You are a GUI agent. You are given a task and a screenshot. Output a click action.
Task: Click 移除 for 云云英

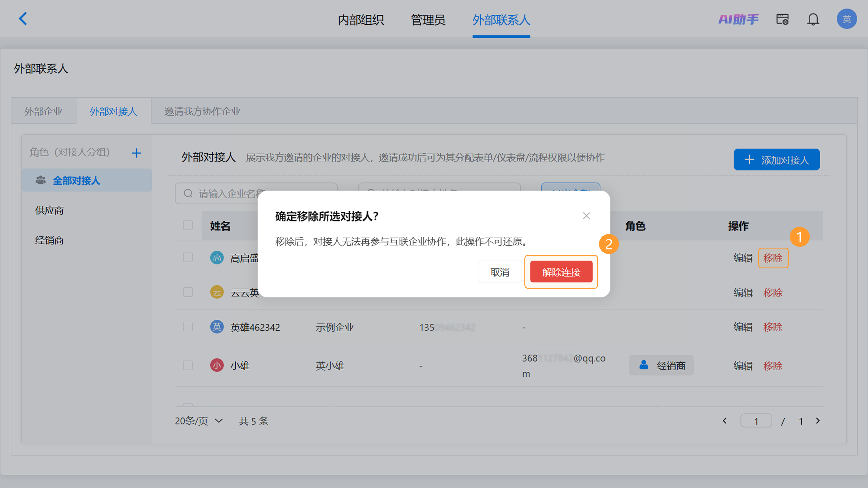point(773,292)
